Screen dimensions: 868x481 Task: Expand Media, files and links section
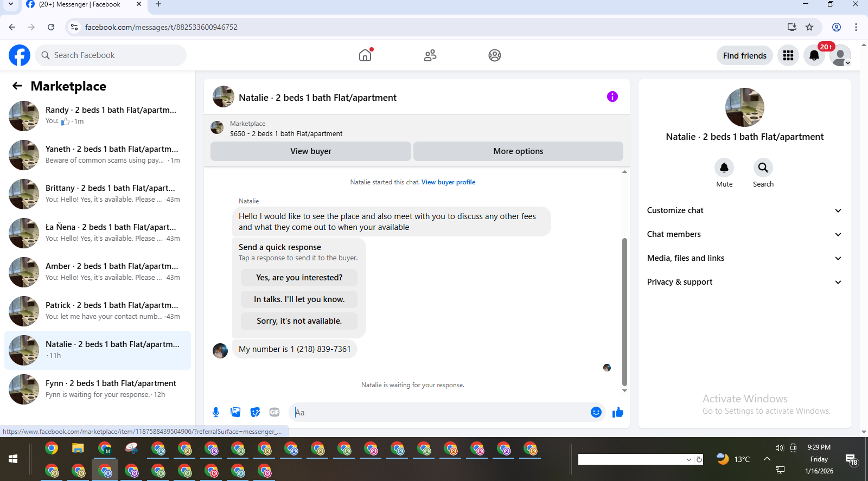(744, 258)
